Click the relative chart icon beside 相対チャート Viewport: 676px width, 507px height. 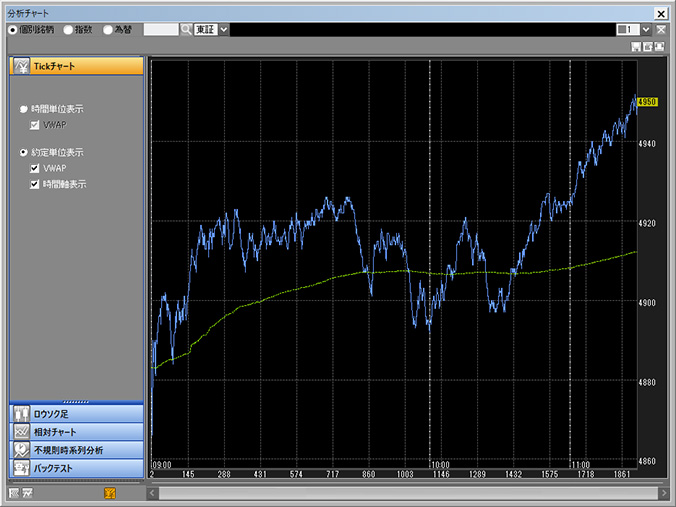click(21, 432)
